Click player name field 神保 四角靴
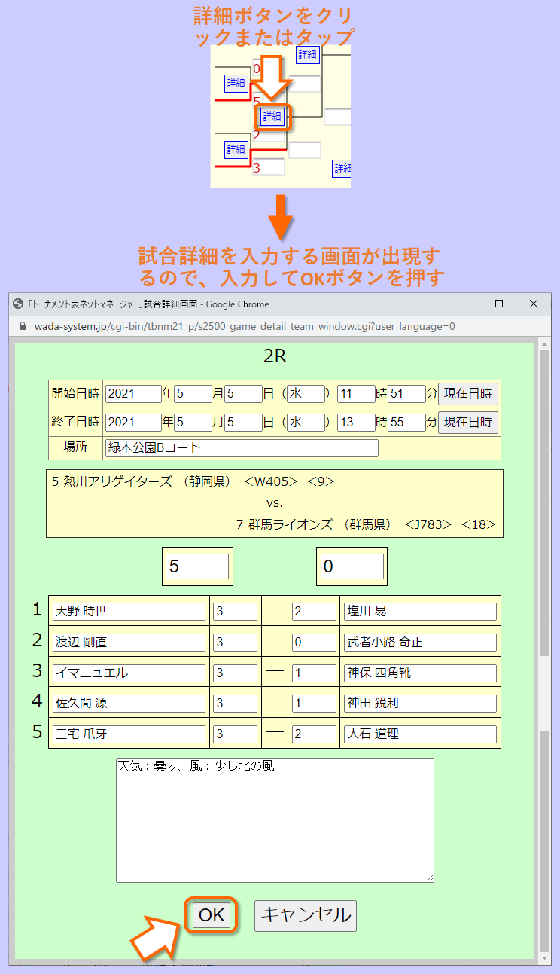Image resolution: width=560 pixels, height=974 pixels. pos(420,673)
